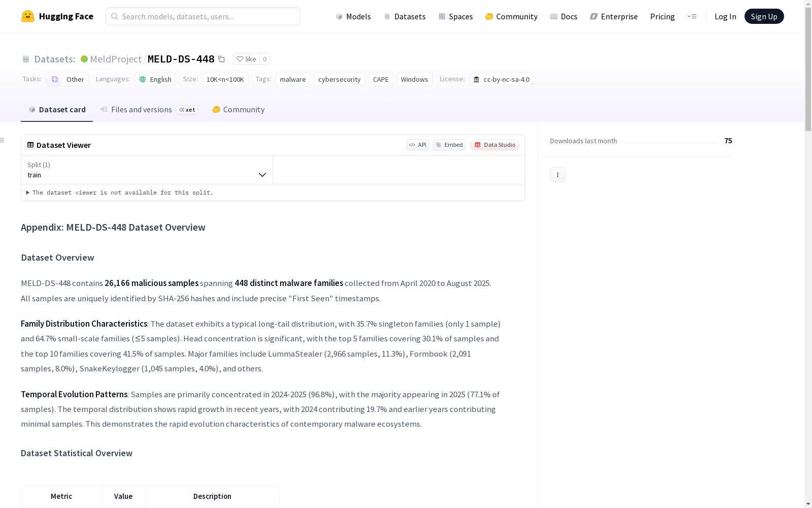Click the downloads last month graph line

point(670,143)
